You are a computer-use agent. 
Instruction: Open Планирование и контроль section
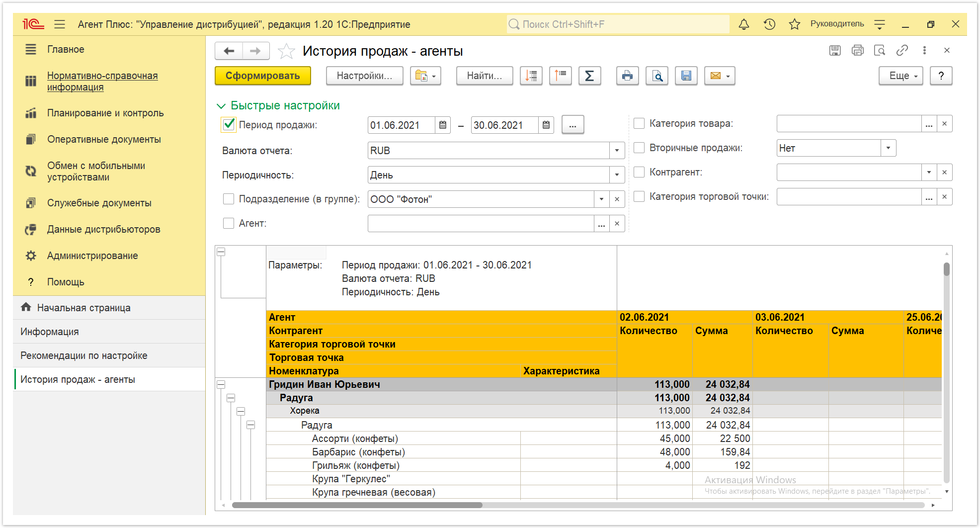(105, 113)
